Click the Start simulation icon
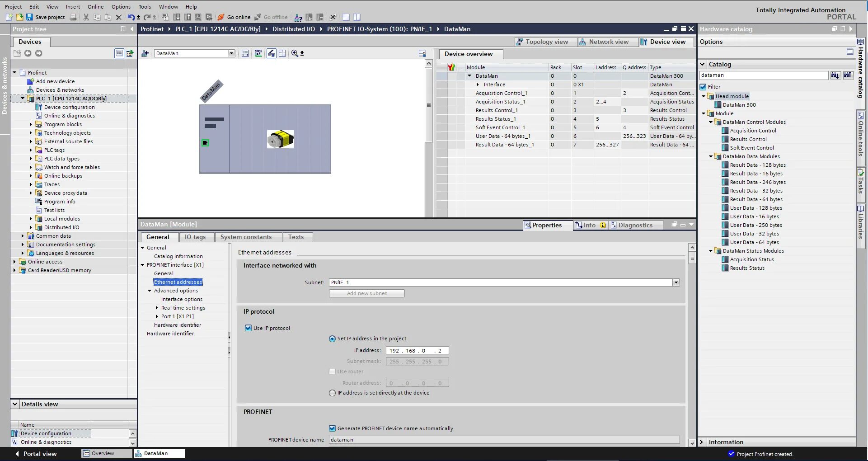Image resolution: width=868 pixels, height=461 pixels. [198, 17]
